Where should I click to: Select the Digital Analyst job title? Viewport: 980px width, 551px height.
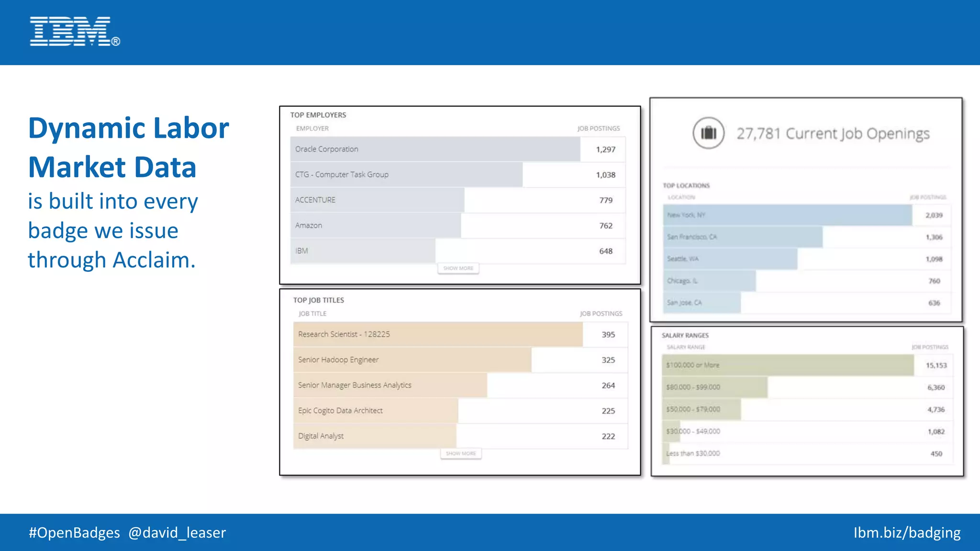point(321,436)
